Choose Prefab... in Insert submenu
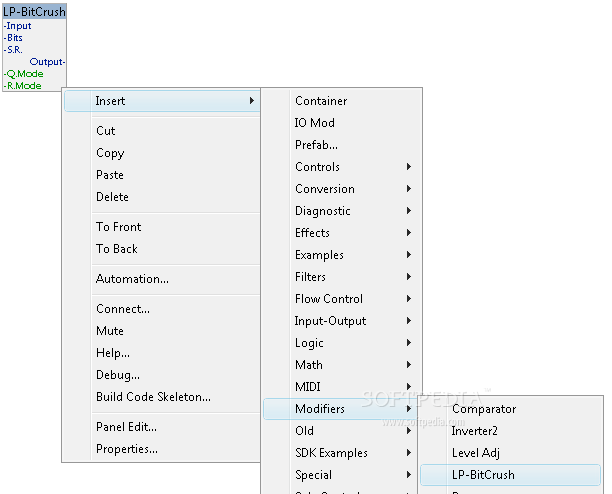The height and width of the screenshot is (494, 612). pyautogui.click(x=342, y=145)
